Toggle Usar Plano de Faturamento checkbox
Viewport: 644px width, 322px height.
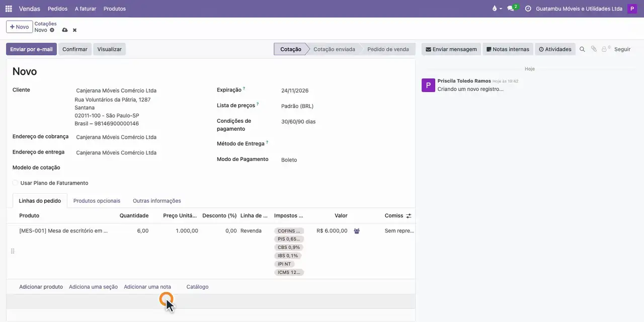[x=16, y=183]
